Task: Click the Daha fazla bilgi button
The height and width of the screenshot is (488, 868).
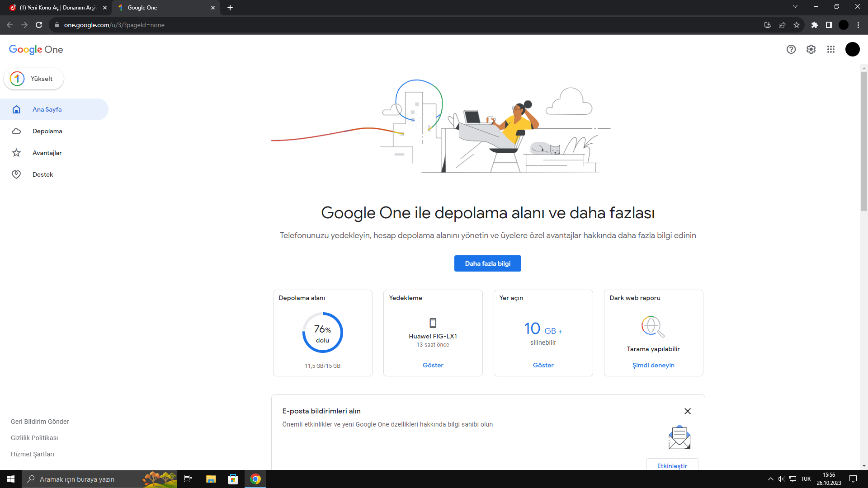Action: point(487,263)
